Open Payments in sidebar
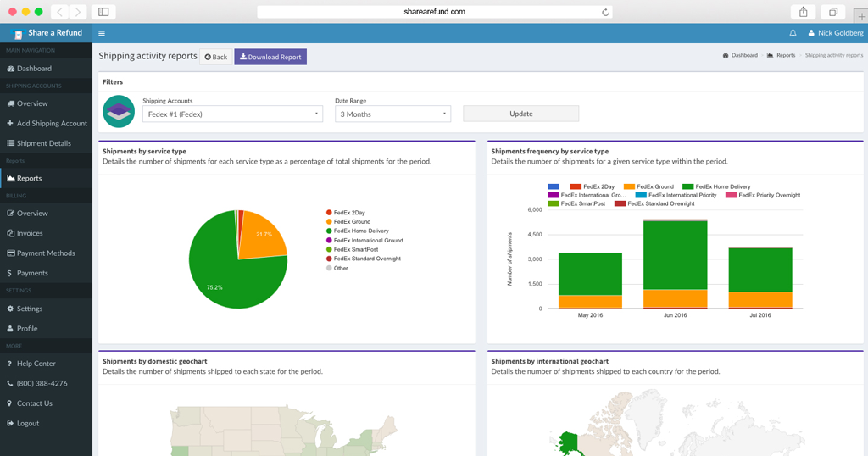The image size is (868, 456). click(x=47, y=274)
